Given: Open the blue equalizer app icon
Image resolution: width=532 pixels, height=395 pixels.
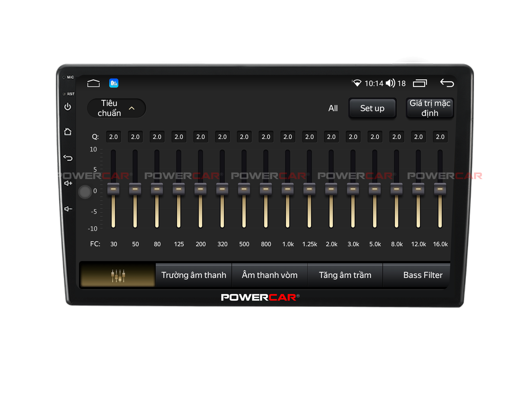Looking at the screenshot, I should click(x=114, y=83).
